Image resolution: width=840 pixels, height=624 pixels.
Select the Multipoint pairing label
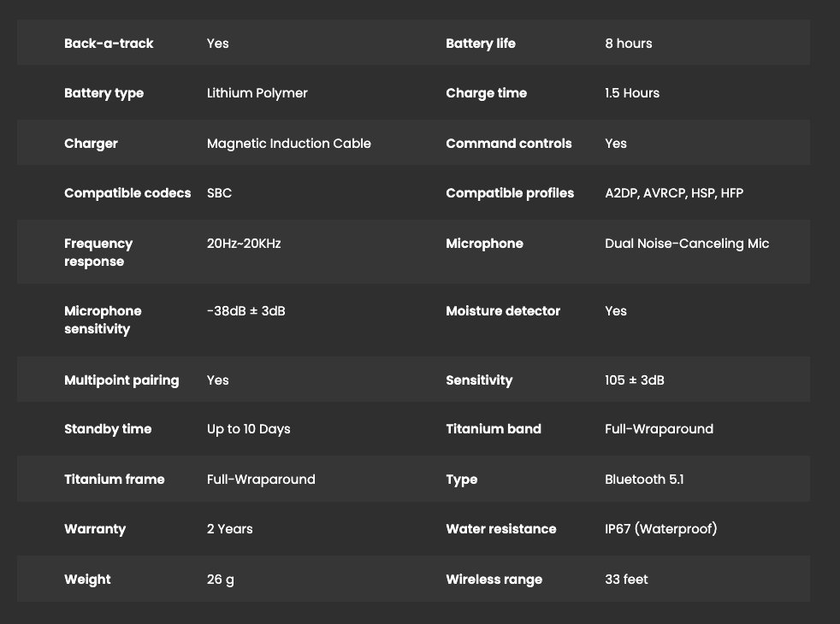[x=121, y=380]
